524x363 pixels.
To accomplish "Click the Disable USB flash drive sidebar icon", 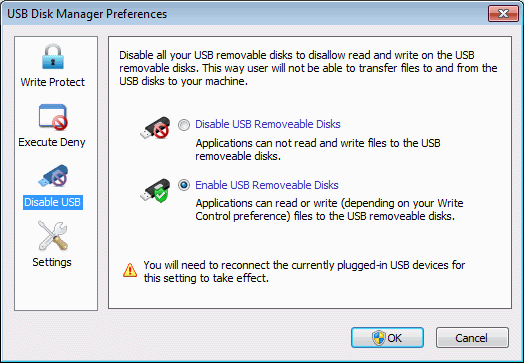I will 53,175.
